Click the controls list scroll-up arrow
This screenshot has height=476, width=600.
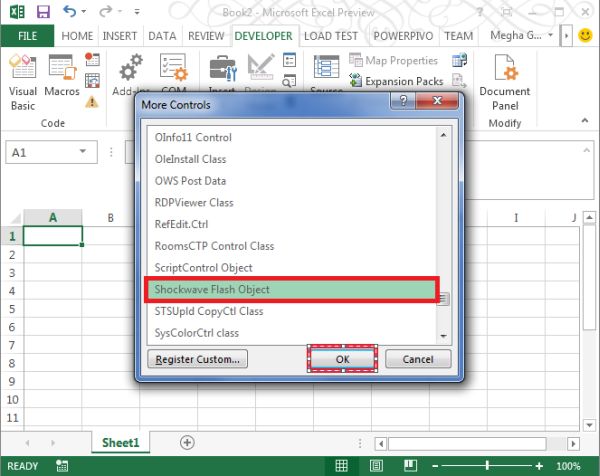(x=443, y=135)
